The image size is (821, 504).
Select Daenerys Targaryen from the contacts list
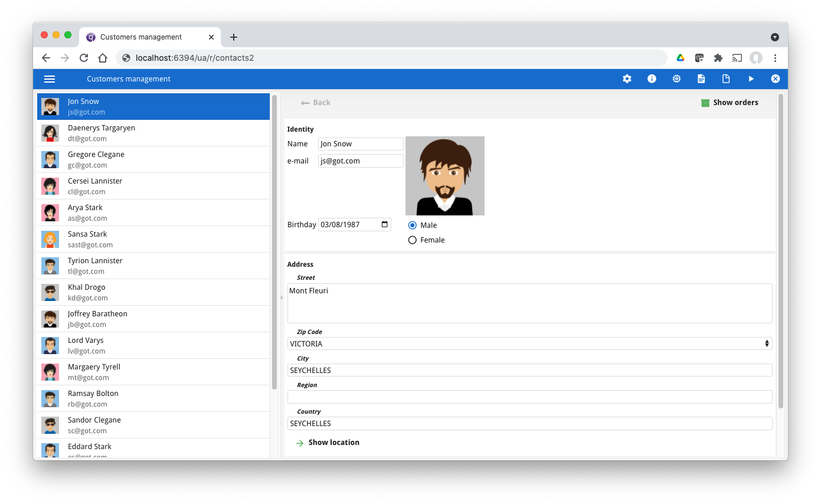coord(118,133)
